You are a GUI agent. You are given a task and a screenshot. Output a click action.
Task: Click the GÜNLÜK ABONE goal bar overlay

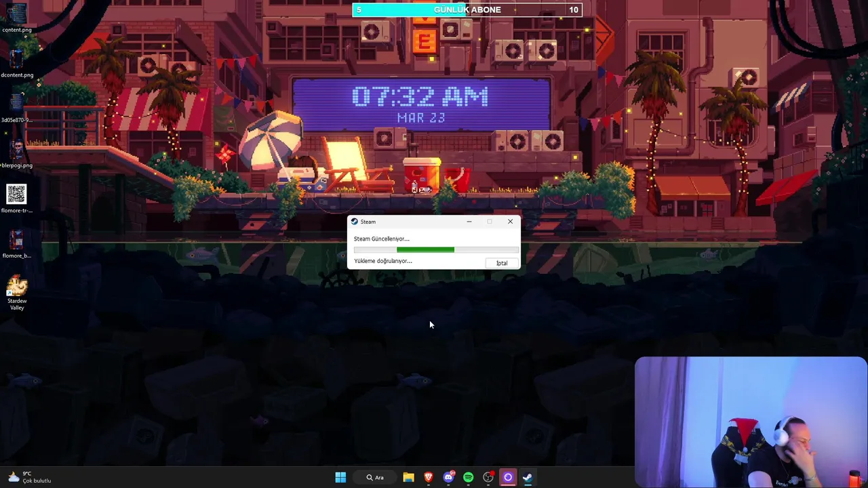point(467,9)
